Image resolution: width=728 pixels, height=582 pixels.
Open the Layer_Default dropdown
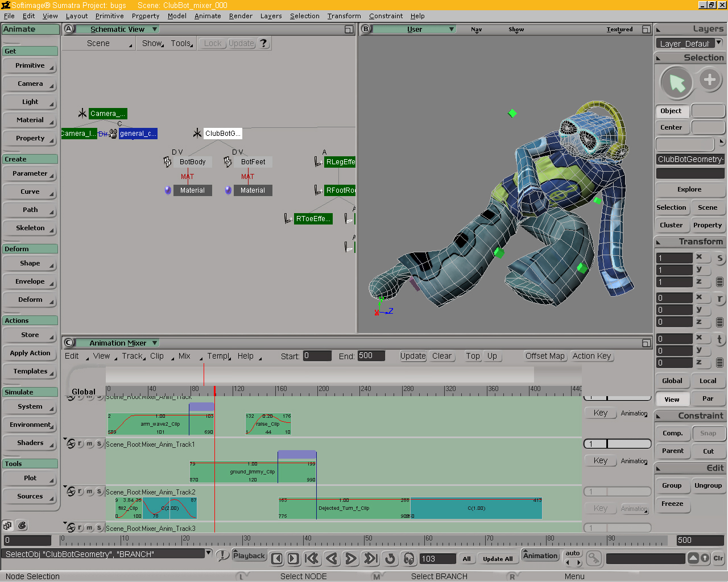click(x=718, y=43)
